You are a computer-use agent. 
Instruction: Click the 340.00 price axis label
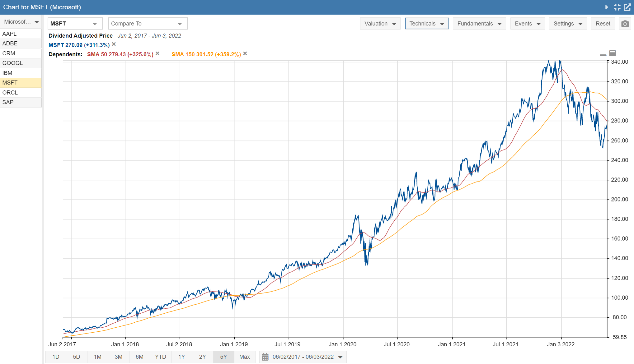point(619,62)
